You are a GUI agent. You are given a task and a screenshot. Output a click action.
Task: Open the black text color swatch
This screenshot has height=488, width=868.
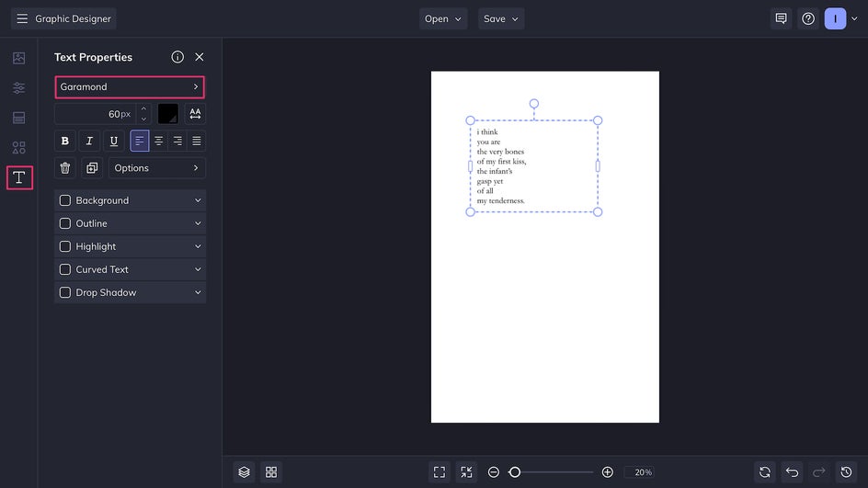pos(167,114)
